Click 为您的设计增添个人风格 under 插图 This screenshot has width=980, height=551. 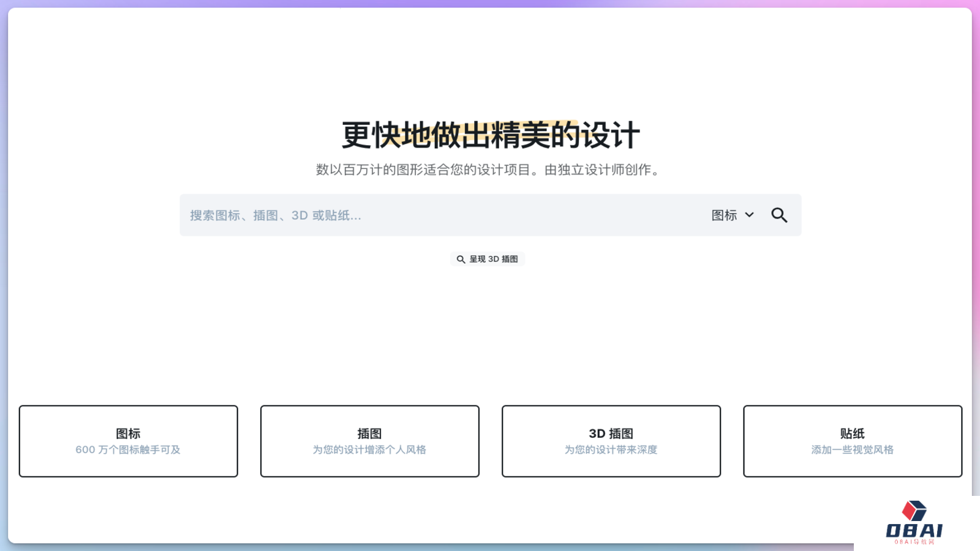[369, 449]
